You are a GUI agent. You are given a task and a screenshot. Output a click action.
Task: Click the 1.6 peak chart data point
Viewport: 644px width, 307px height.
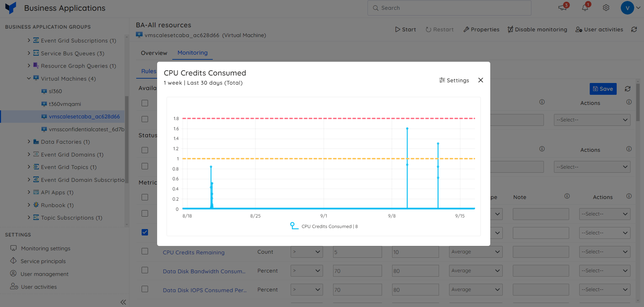click(407, 129)
